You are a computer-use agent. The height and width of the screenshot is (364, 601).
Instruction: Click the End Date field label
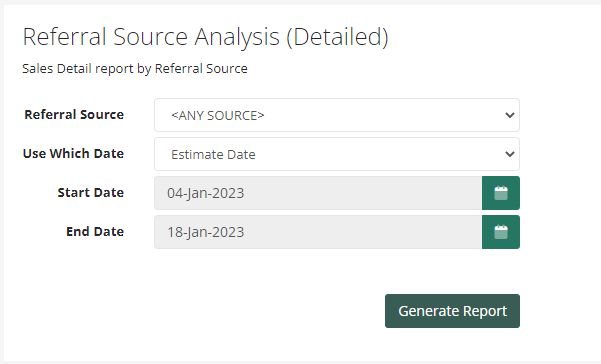(x=95, y=232)
